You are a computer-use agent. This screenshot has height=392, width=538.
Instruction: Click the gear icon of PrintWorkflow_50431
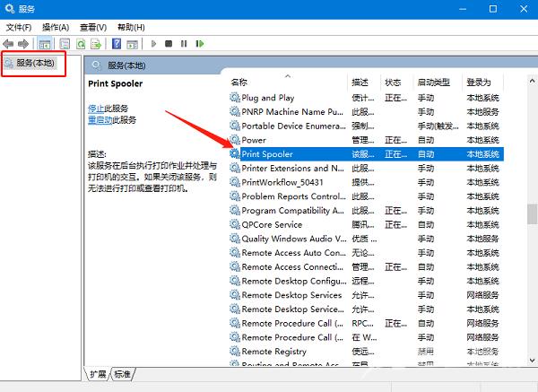pos(235,182)
